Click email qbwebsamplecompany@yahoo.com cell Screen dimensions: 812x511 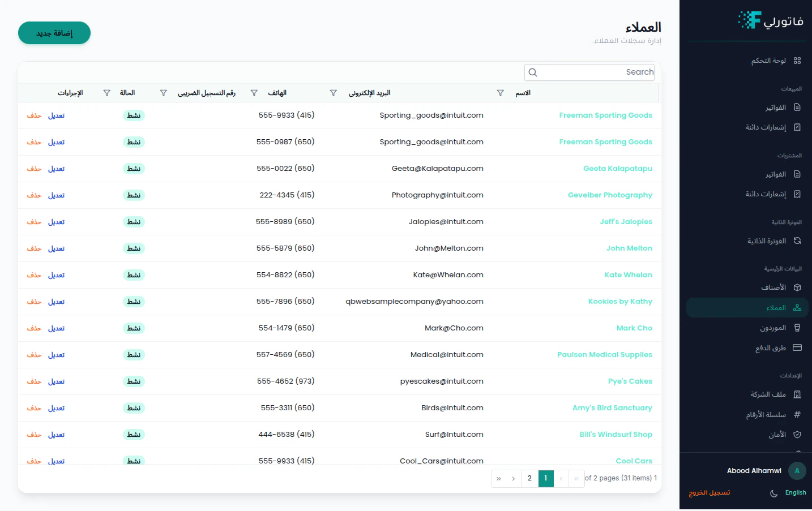414,302
